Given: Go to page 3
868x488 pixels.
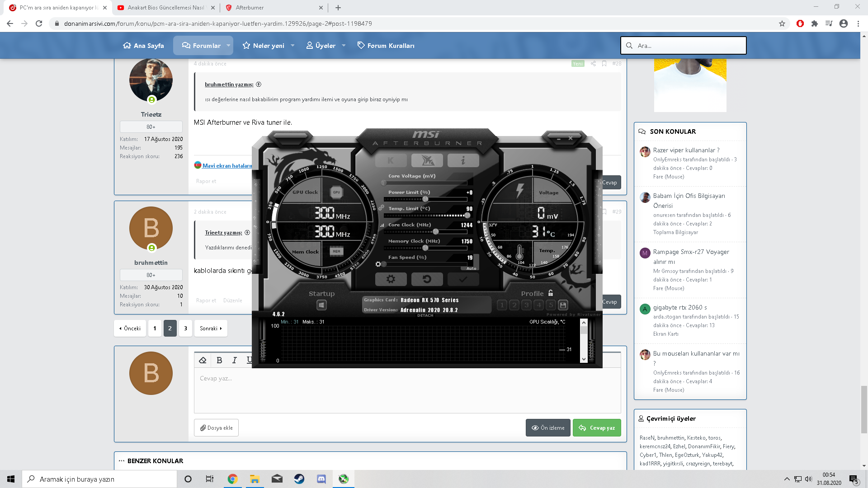Looking at the screenshot, I should coord(185,328).
